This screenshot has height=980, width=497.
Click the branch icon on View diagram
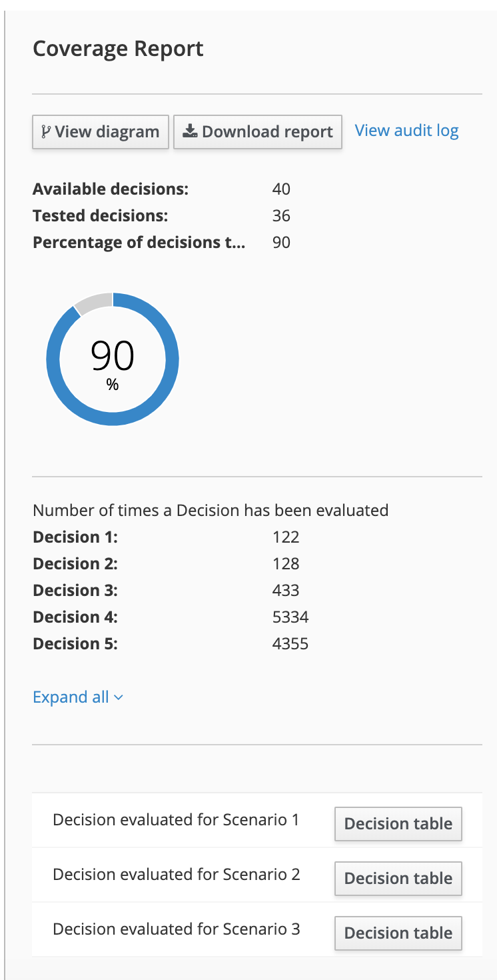pos(45,132)
